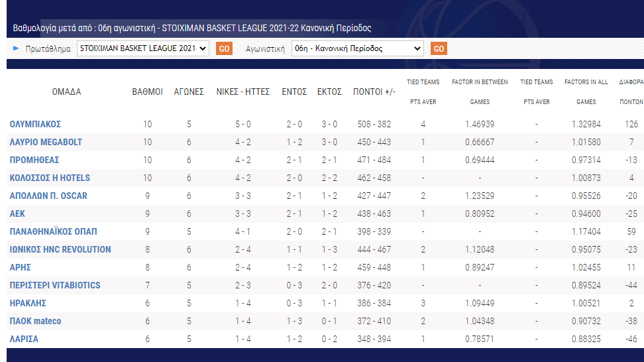Click the ΒΑΘΜΟΙ column header
This screenshot has height=362, width=644.
148,91
